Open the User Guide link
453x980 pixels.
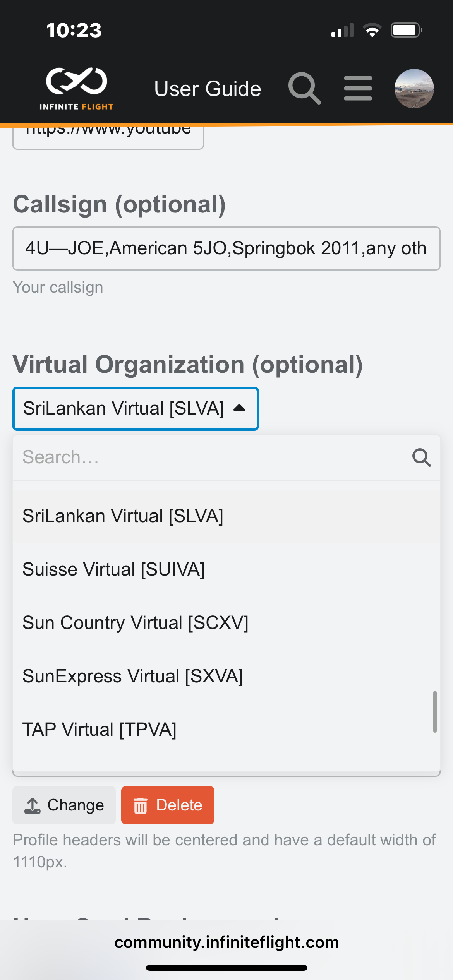208,89
